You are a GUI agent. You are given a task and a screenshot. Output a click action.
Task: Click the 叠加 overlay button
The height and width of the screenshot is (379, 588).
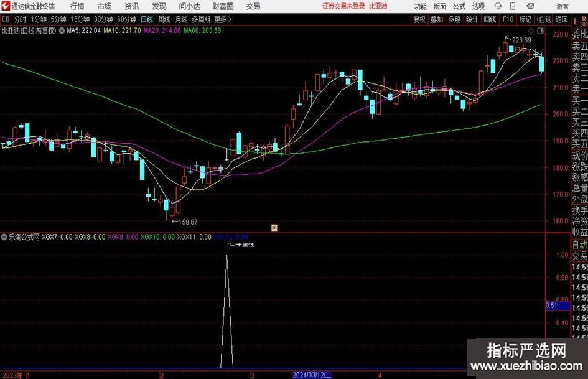pyautogui.click(x=437, y=19)
